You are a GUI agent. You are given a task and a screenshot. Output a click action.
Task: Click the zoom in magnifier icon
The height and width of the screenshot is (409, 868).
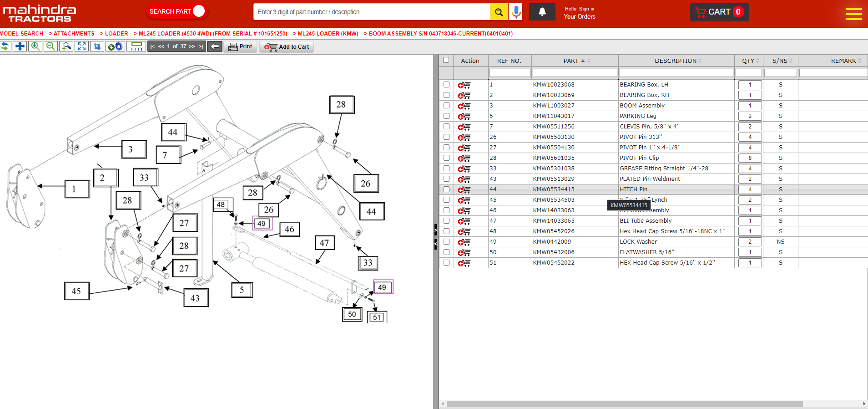coord(35,46)
